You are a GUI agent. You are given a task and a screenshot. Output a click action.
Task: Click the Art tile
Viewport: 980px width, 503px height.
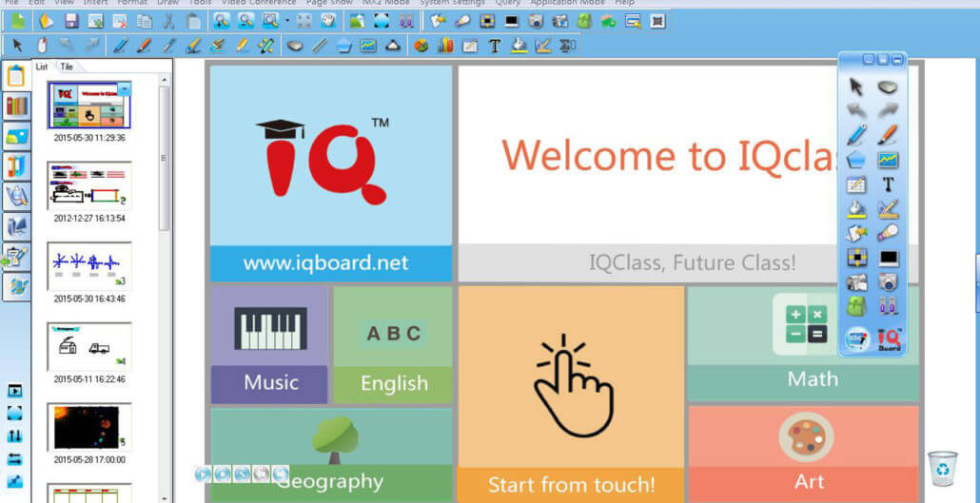(x=804, y=454)
